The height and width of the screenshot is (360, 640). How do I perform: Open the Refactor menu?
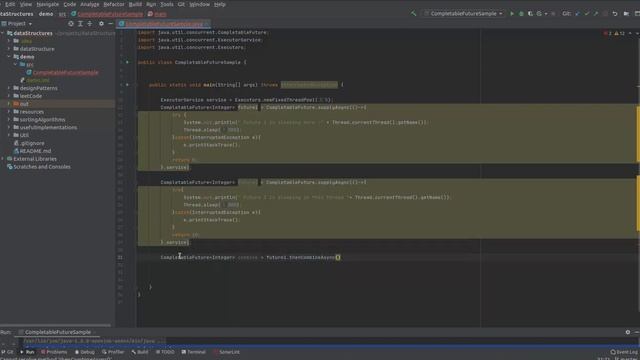[x=114, y=4]
